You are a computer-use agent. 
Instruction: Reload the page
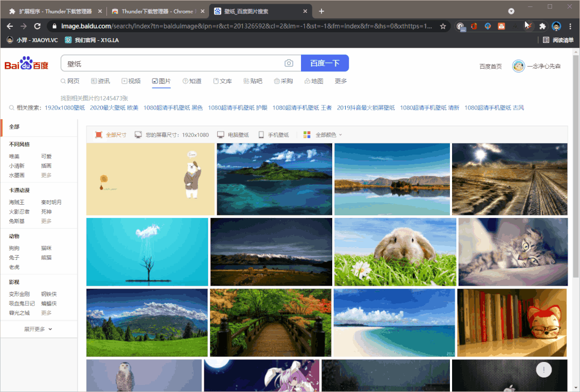pos(37,26)
